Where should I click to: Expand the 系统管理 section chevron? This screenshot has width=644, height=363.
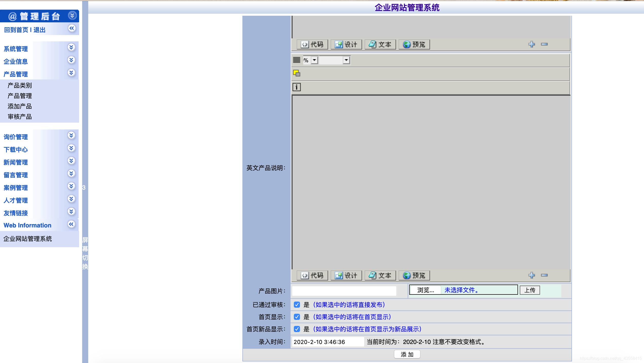71,47
